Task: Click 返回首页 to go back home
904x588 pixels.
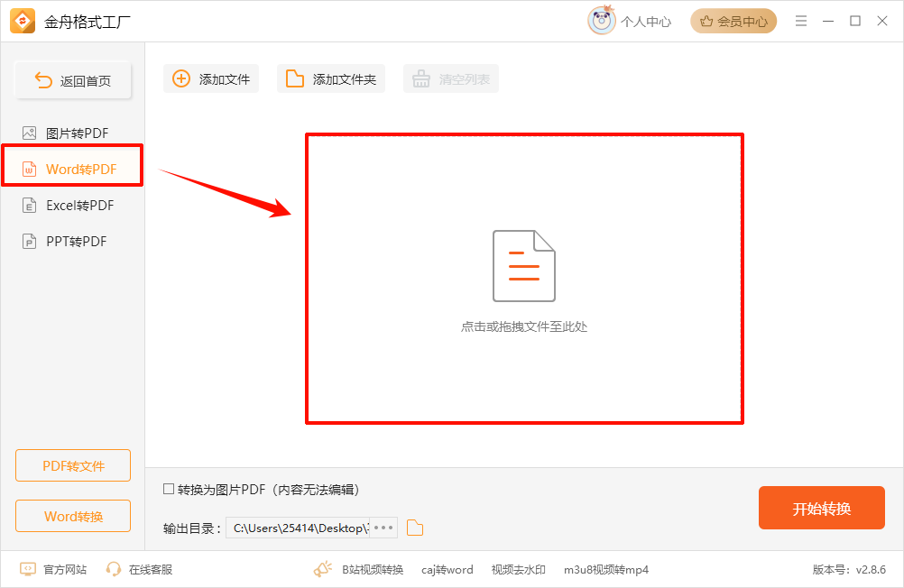Action: [72, 79]
